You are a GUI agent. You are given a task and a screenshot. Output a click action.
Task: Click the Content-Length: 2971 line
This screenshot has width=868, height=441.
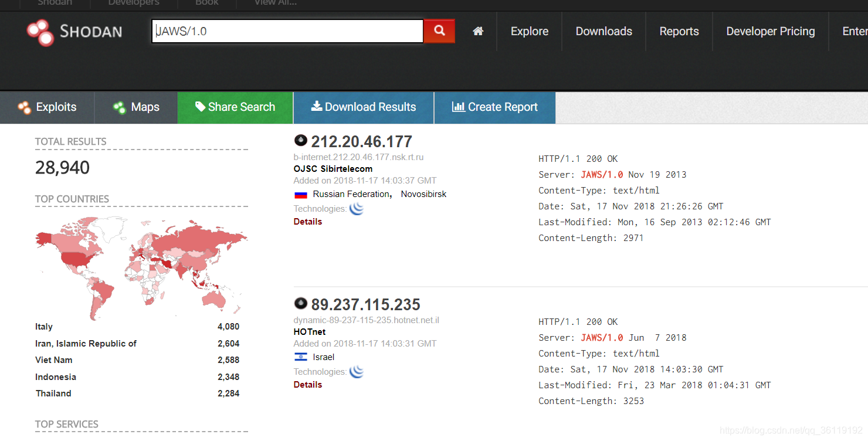591,238
